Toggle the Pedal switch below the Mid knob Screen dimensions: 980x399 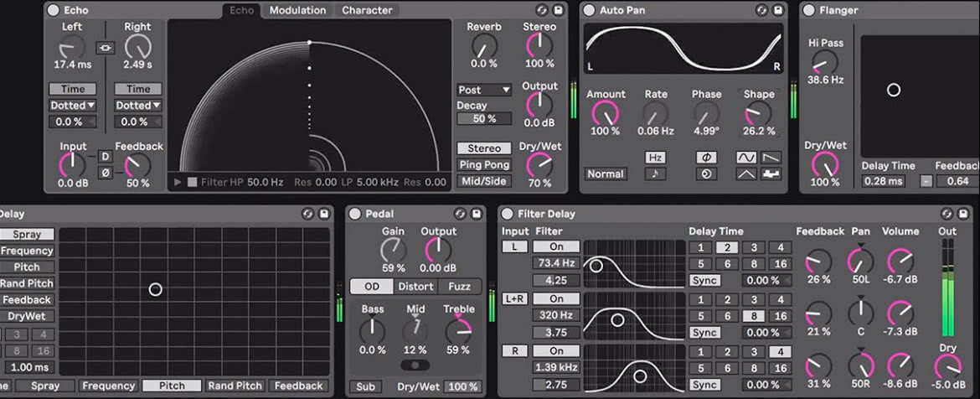pyautogui.click(x=415, y=365)
